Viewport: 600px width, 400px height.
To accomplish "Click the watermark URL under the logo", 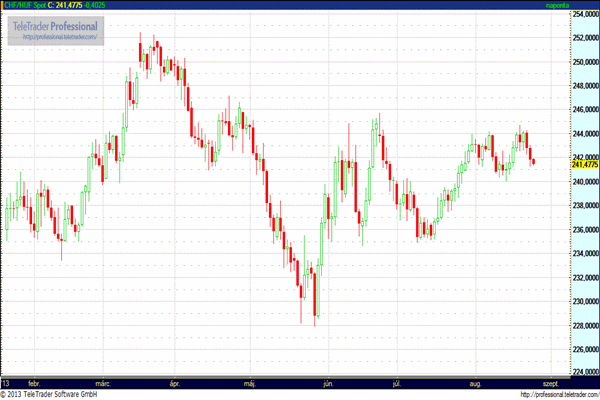I will point(58,37).
